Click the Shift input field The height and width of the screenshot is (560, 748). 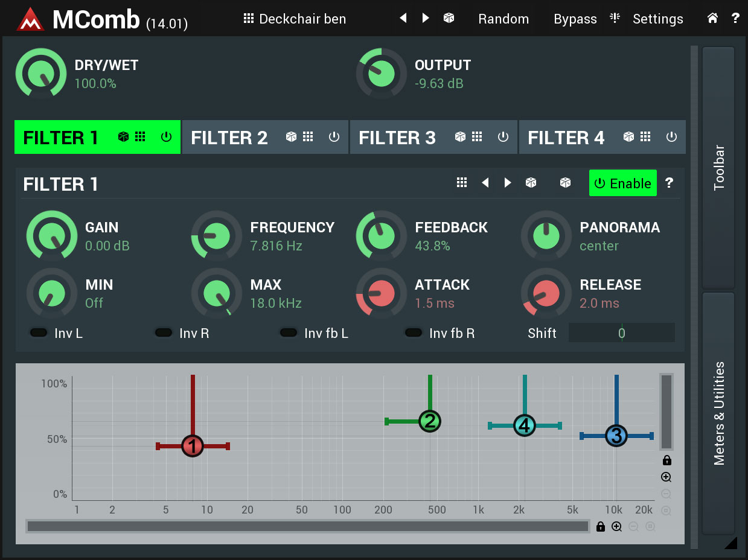(621, 332)
